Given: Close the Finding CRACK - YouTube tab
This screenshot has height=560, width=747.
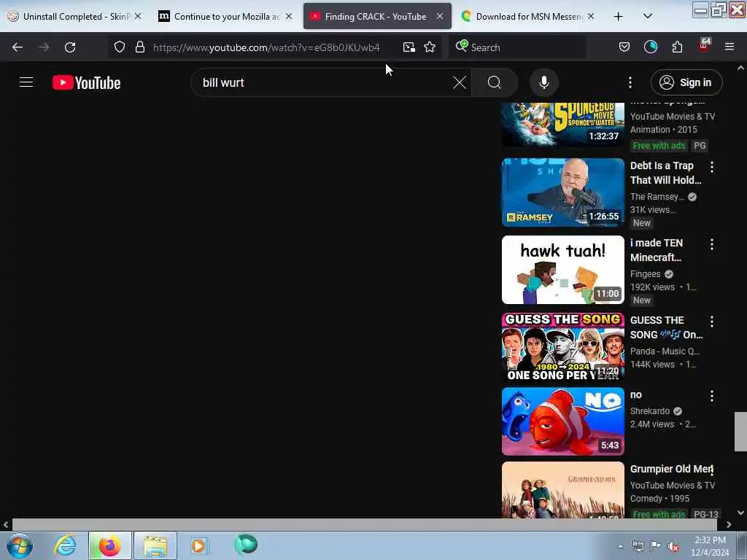Looking at the screenshot, I should (439, 16).
